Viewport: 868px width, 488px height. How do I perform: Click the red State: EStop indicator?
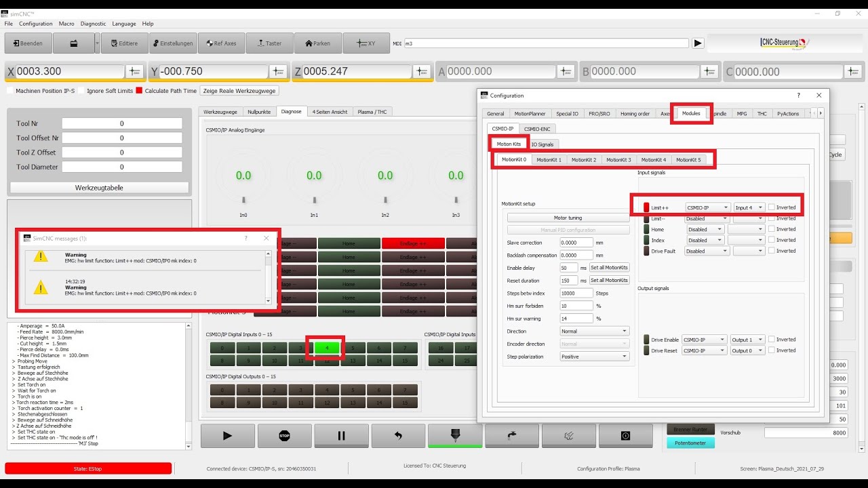pos(89,468)
